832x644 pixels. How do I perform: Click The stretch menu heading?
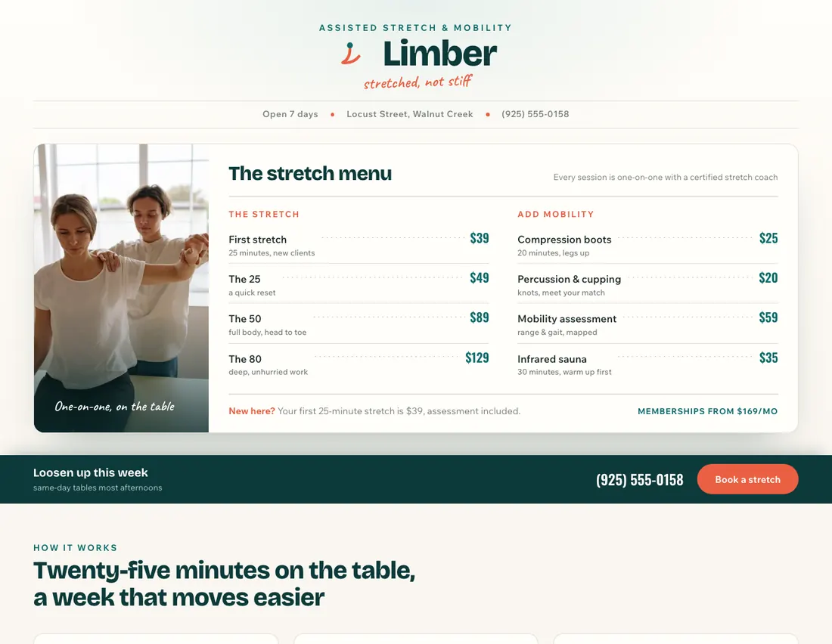[x=310, y=173]
